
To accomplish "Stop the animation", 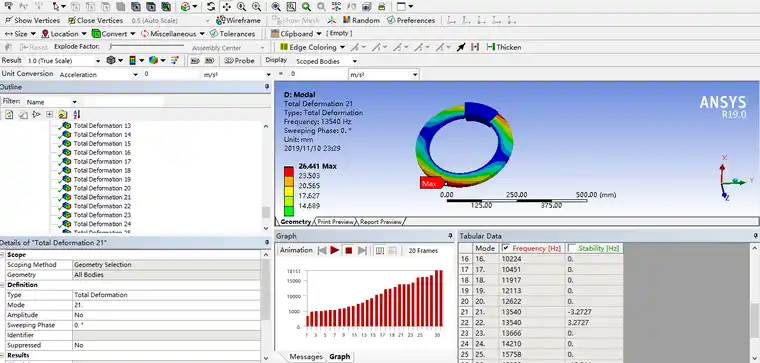I will click(x=348, y=250).
